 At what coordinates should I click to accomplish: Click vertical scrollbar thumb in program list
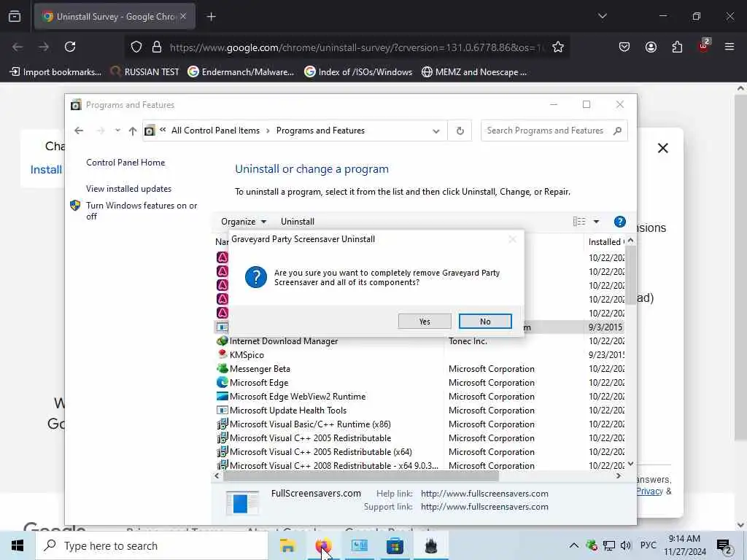point(630,274)
